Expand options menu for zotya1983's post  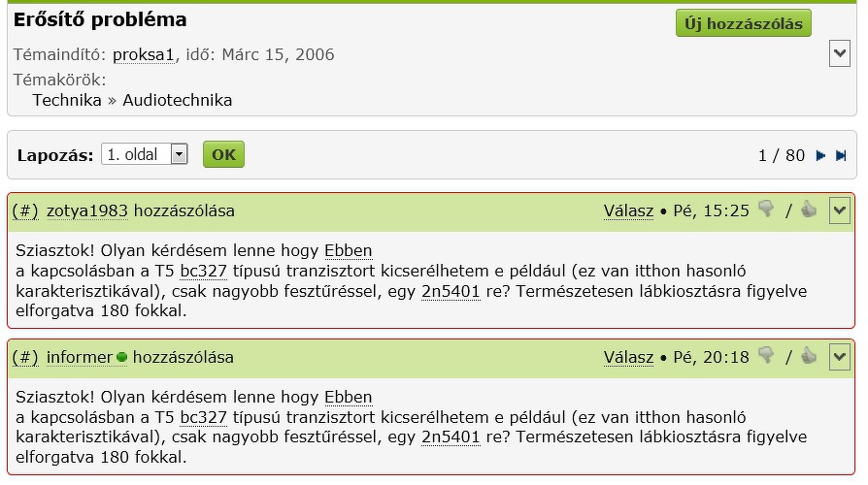[839, 210]
